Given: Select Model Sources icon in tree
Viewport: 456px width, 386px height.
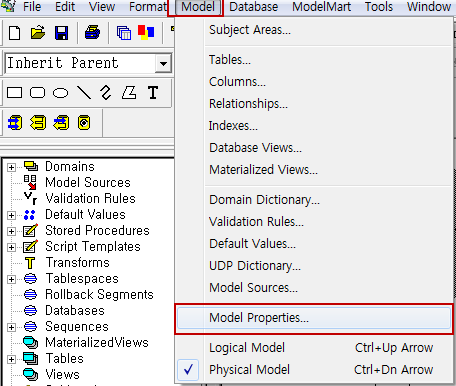Looking at the screenshot, I should (x=30, y=182).
